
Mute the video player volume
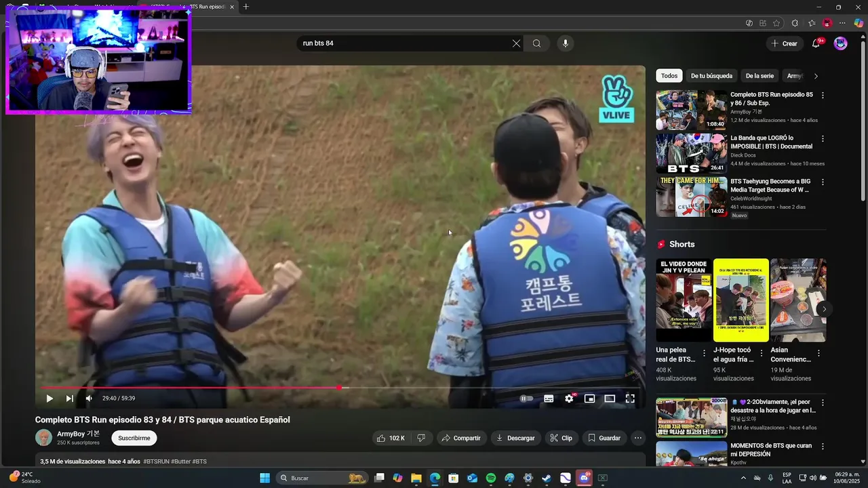point(89,399)
